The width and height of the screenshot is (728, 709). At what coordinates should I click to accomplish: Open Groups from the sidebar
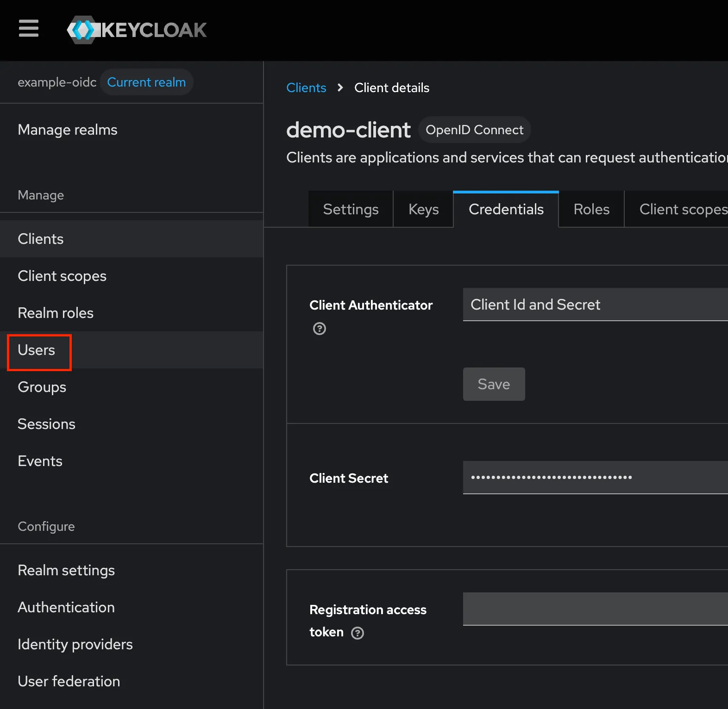42,387
